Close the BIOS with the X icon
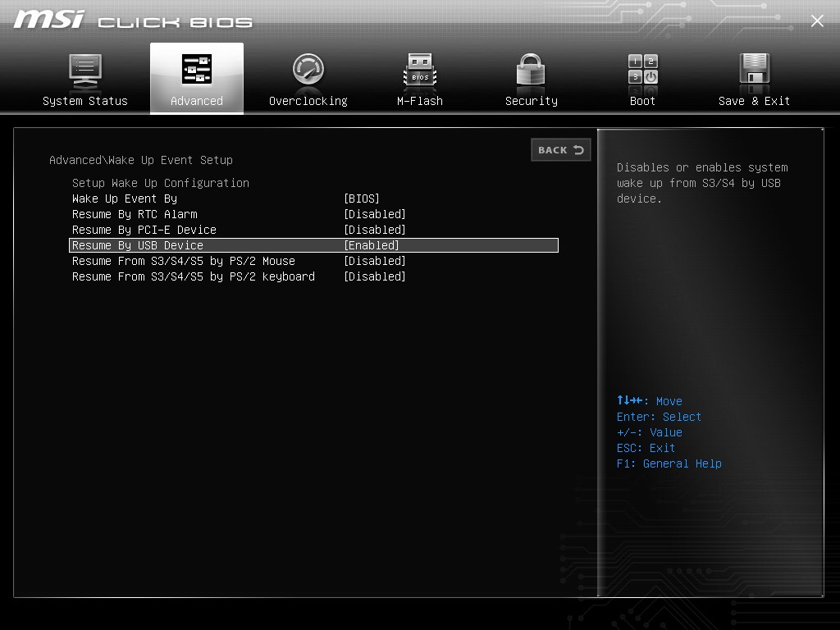 [x=817, y=21]
